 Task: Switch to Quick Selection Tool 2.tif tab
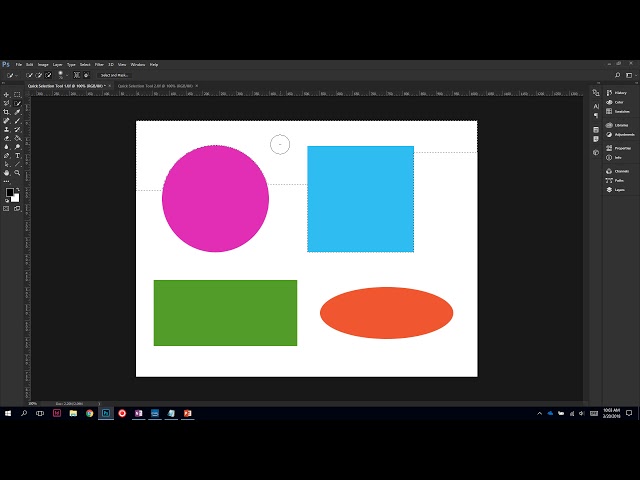pos(154,86)
